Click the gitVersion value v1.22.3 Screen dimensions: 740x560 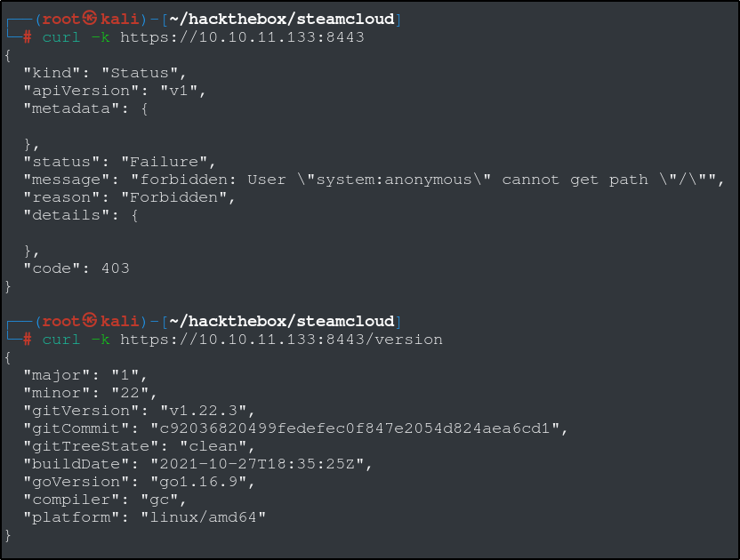point(208,411)
